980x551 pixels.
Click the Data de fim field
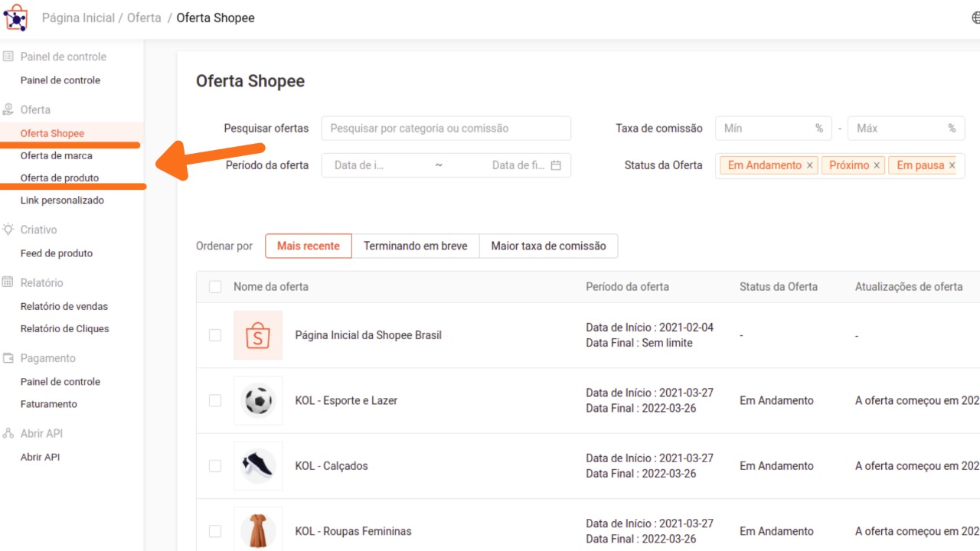(518, 165)
